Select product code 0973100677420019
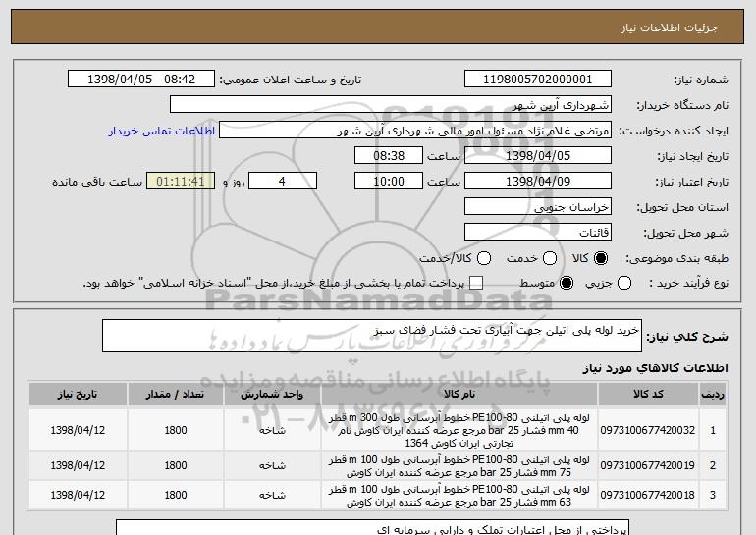This screenshot has height=535, width=756. pyautogui.click(x=648, y=465)
